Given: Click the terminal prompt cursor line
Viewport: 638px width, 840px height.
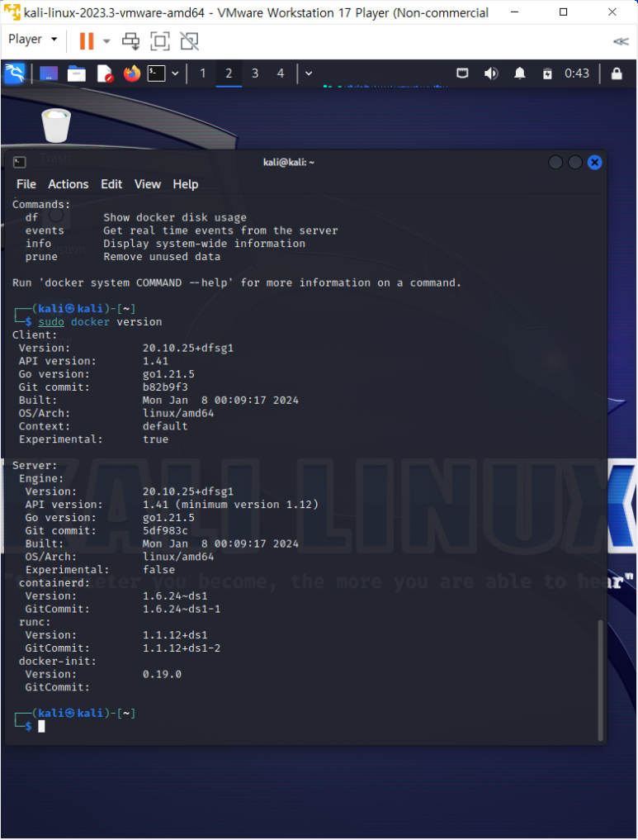Looking at the screenshot, I should (41, 726).
